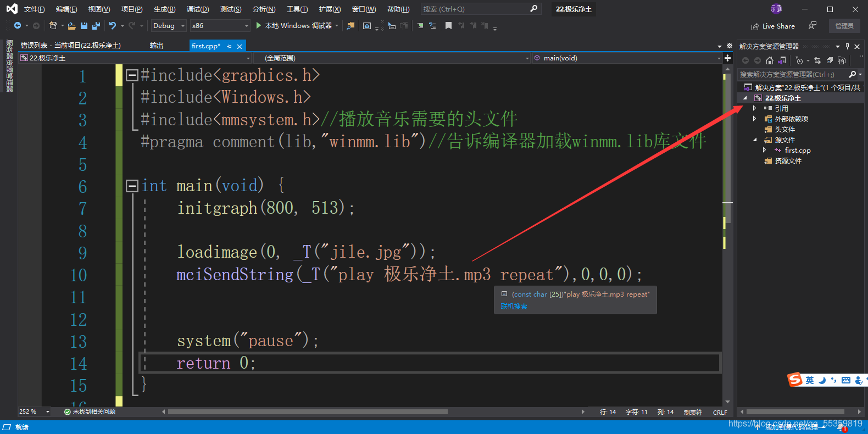This screenshot has height=434, width=868.
Task: Open the 工具(T) tools menu
Action: click(297, 9)
